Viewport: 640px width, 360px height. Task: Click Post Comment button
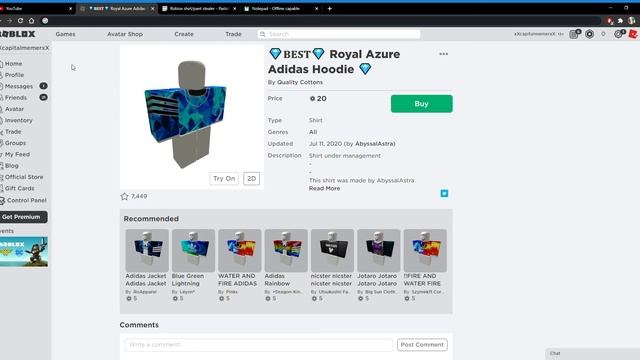point(422,345)
